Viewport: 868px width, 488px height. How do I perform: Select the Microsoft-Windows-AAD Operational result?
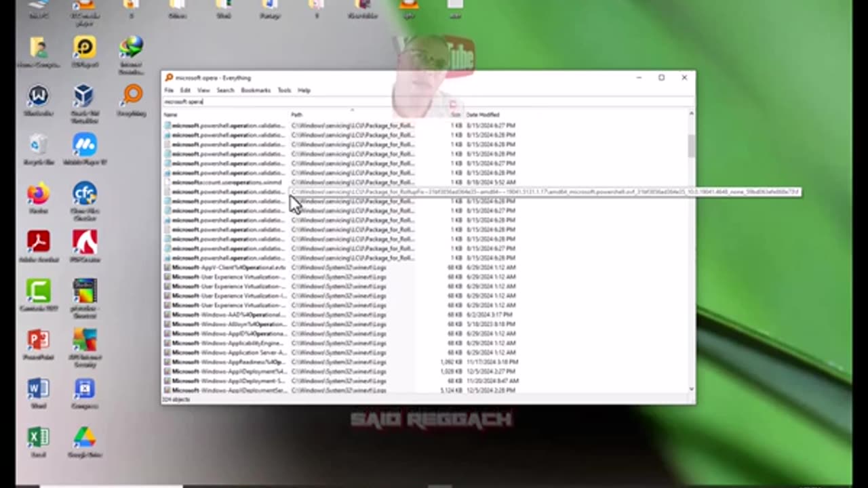(229, 315)
